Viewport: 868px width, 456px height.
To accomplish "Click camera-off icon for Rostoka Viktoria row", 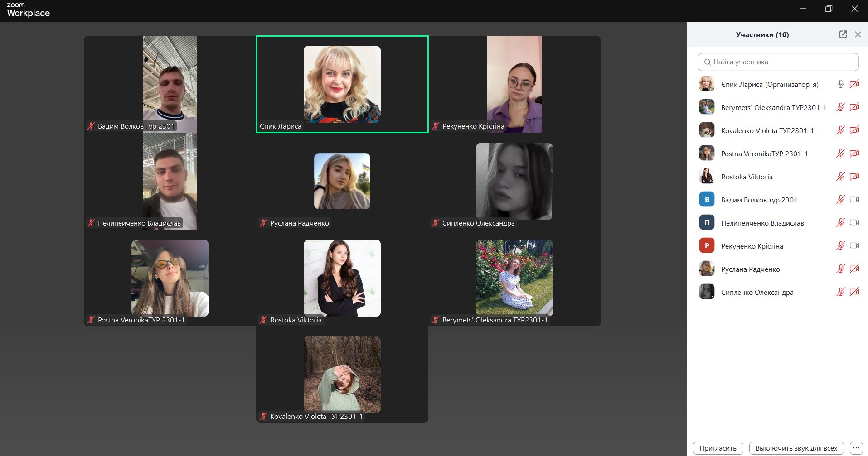I will (854, 177).
